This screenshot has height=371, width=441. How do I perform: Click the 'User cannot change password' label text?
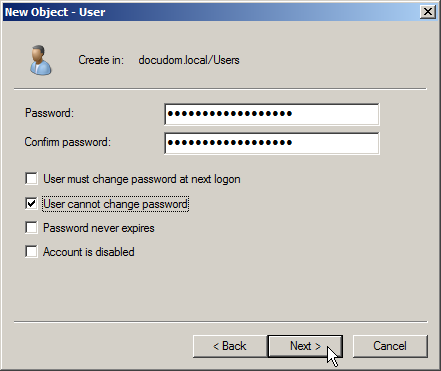pos(115,204)
